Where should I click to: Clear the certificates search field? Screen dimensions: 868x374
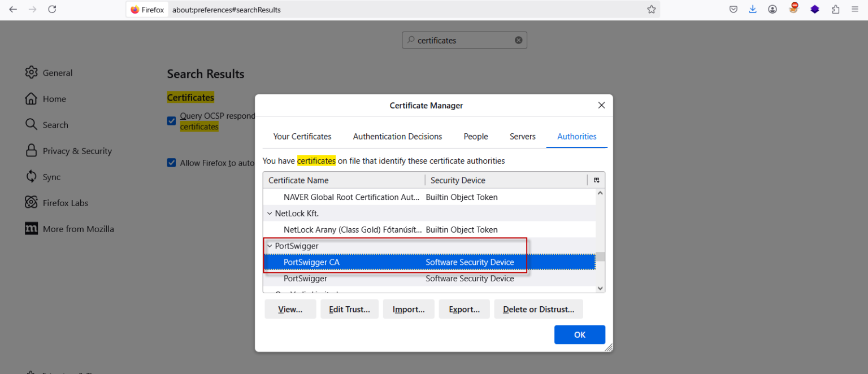point(518,40)
